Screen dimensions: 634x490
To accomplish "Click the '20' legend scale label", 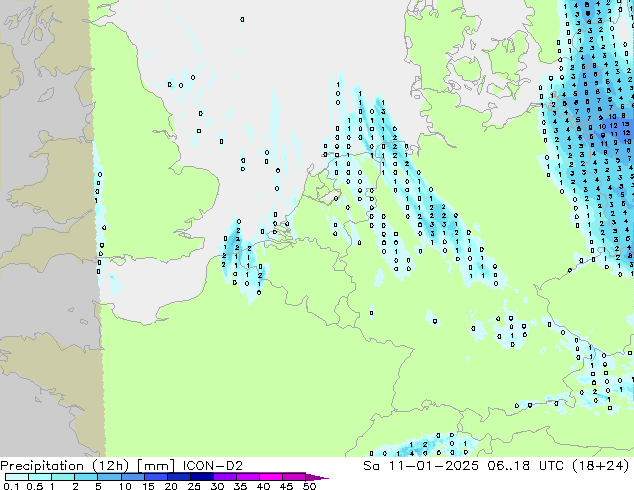I will tap(171, 486).
